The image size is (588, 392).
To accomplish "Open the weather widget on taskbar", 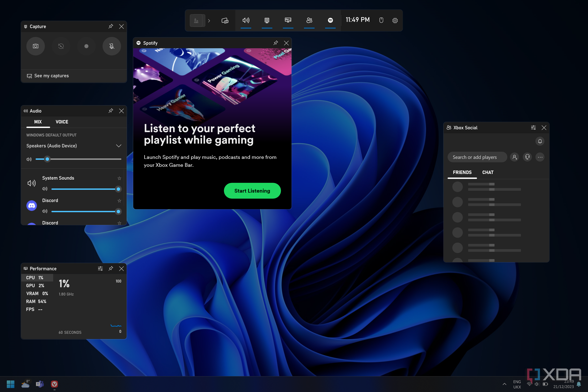I will (x=25, y=384).
